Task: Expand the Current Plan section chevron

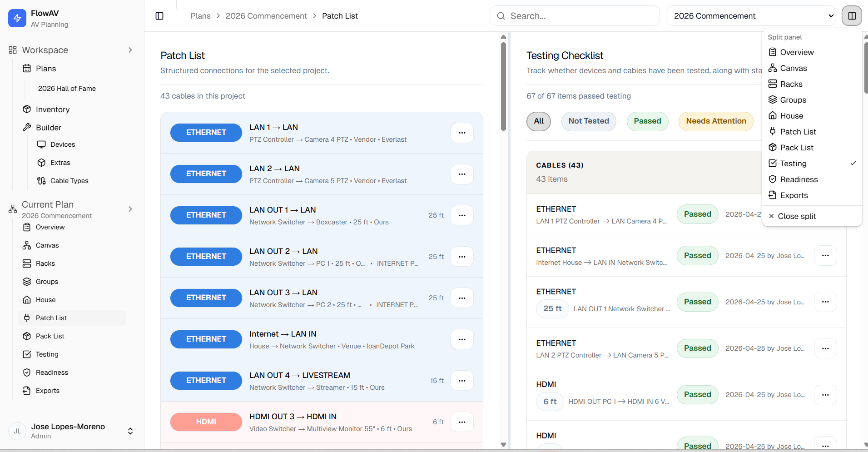Action: click(130, 209)
